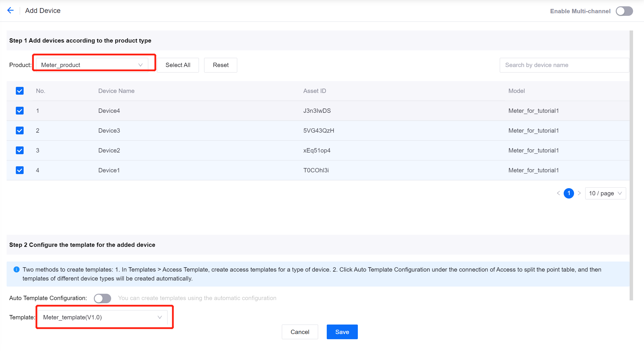This screenshot has width=644, height=351.
Task: Go to previous page arrow
Action: [558, 193]
